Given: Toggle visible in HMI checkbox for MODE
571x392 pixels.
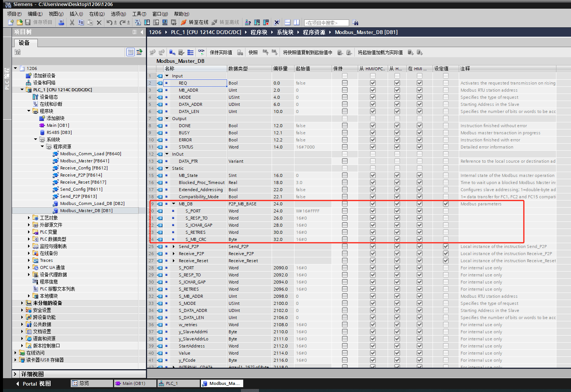Looking at the screenshot, I should [x=419, y=97].
